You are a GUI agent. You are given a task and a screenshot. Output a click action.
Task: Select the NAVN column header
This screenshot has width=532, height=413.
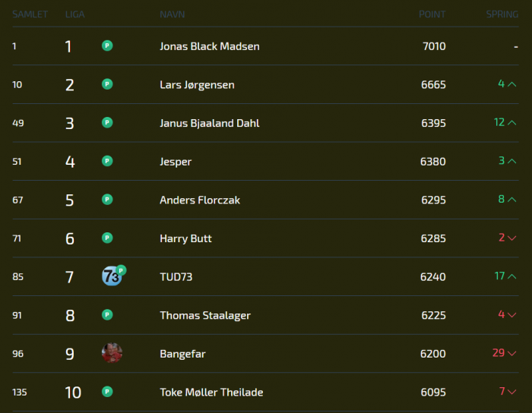click(x=173, y=14)
